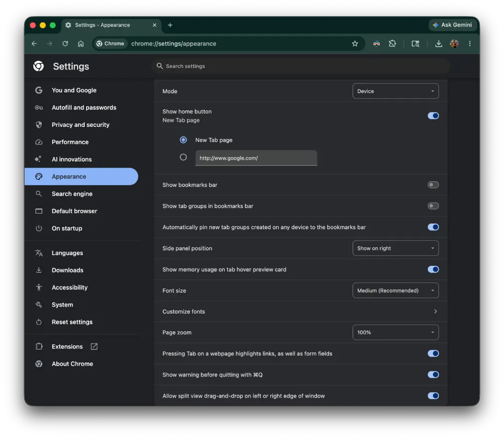Select the custom URL radio button
The width and height of the screenshot is (504, 438).
[183, 158]
